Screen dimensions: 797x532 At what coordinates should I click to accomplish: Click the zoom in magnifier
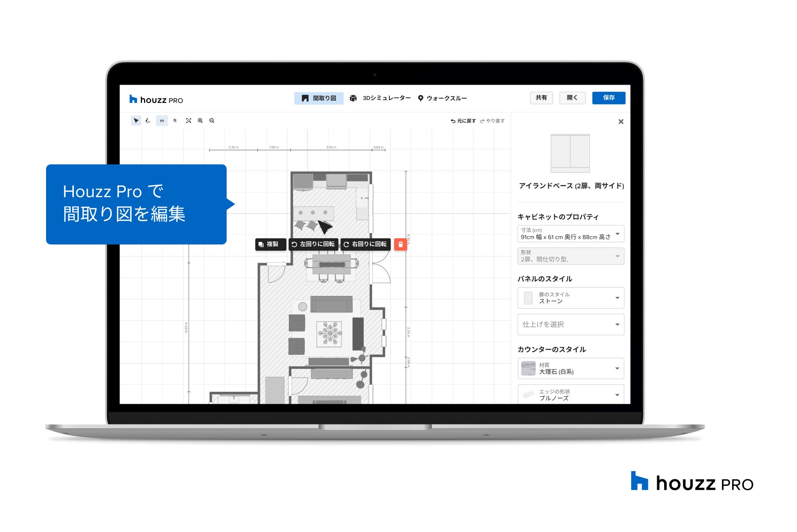pos(200,121)
